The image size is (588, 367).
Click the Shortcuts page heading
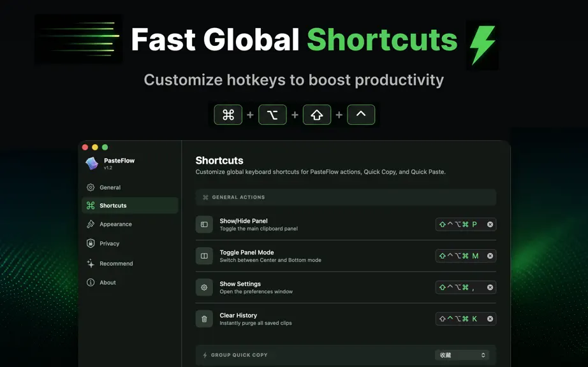click(x=219, y=161)
